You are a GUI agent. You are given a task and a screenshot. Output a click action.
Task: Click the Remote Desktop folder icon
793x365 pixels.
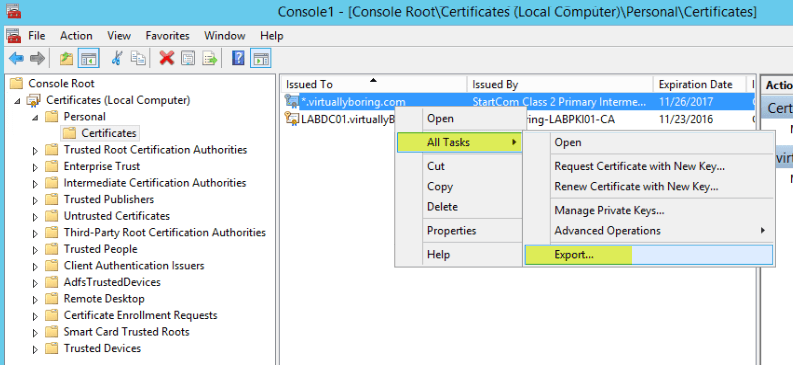coord(52,299)
